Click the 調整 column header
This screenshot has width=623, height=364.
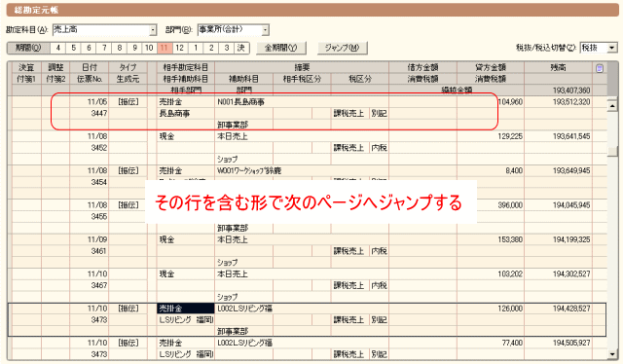[55, 67]
